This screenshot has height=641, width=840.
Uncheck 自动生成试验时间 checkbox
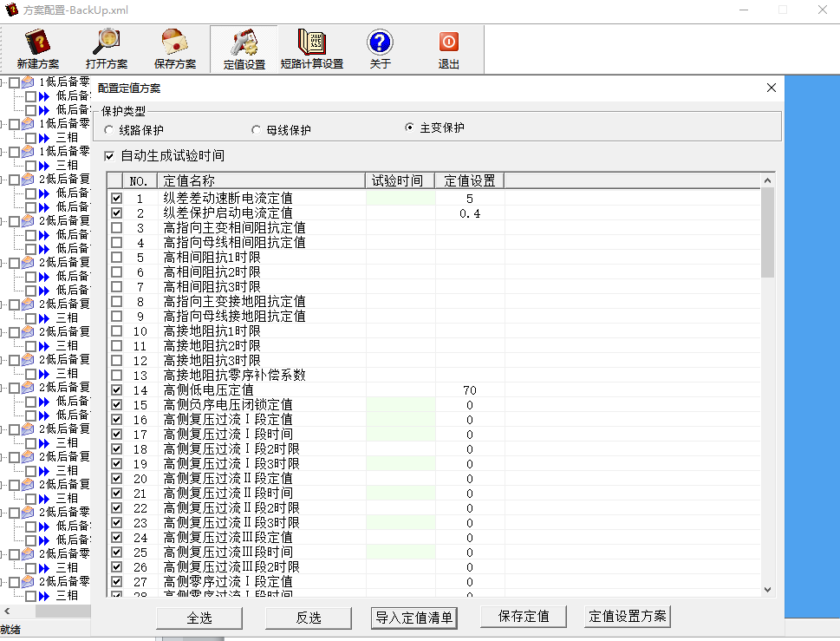[x=109, y=156]
